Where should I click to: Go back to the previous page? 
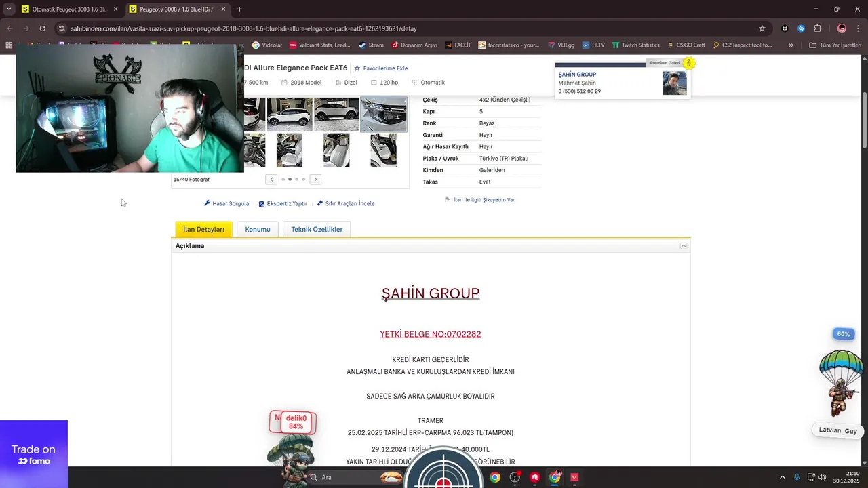pyautogui.click(x=9, y=28)
